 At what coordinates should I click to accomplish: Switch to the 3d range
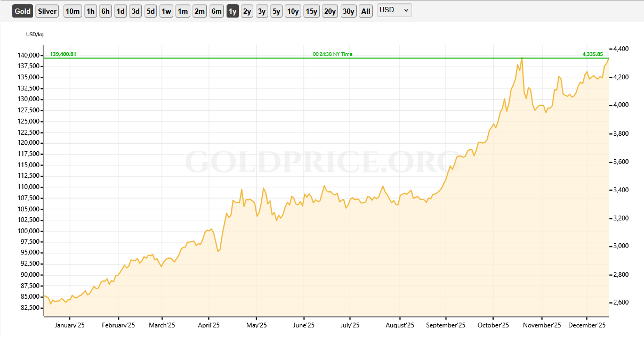point(135,11)
